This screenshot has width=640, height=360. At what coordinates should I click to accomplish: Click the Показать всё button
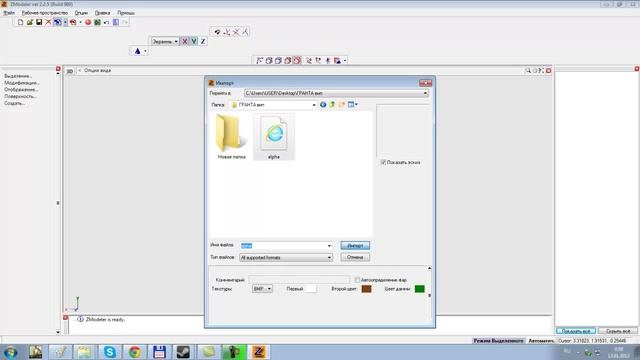576,331
